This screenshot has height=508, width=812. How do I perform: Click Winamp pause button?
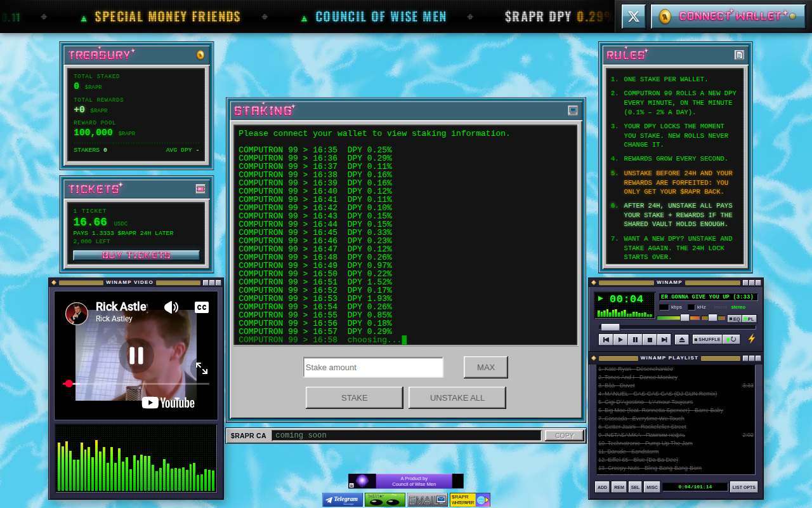(635, 340)
